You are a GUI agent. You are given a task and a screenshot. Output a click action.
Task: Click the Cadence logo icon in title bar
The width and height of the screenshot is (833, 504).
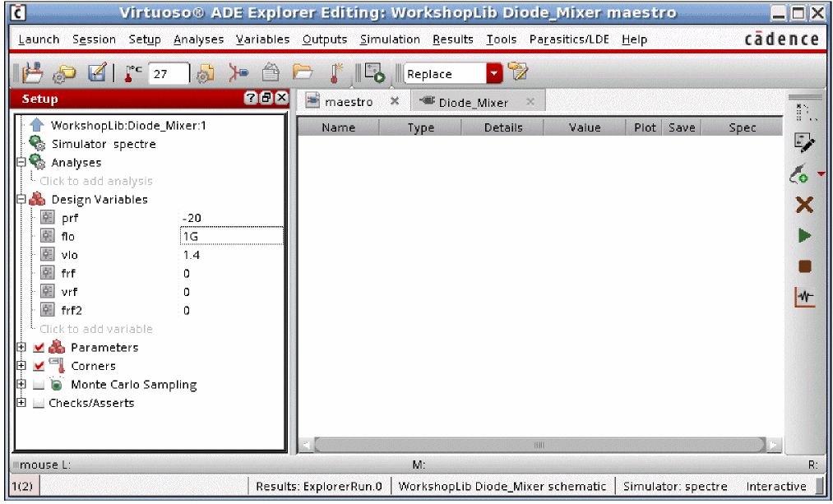(x=18, y=12)
